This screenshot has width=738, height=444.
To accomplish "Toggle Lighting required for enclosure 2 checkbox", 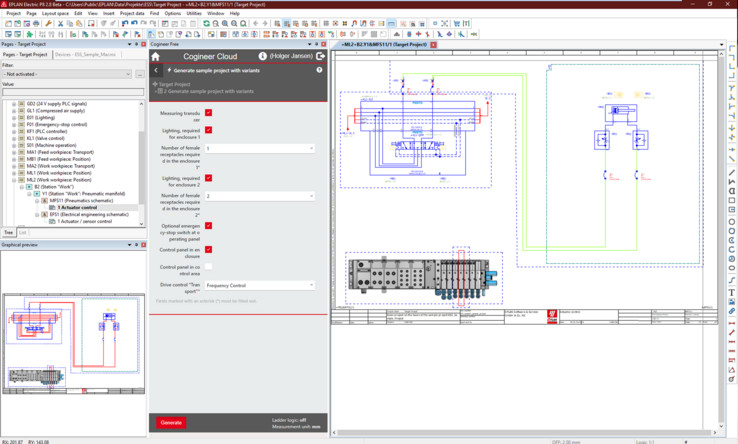I will 209,177.
